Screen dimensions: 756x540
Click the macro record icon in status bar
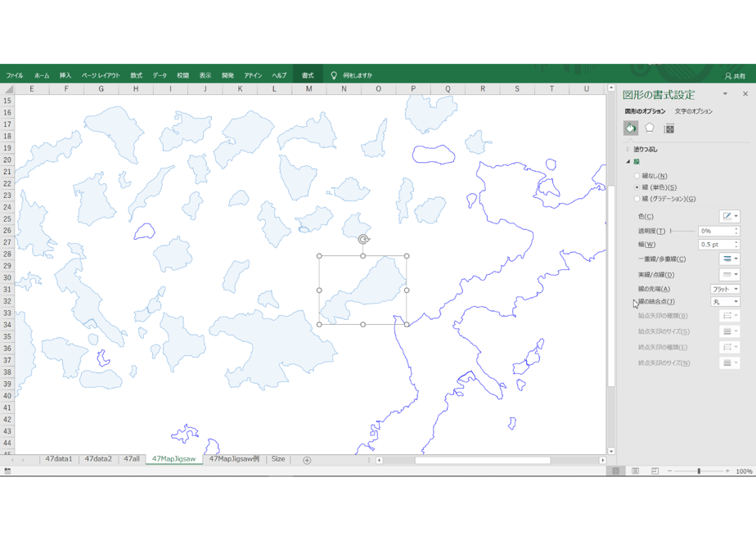[x=7, y=471]
